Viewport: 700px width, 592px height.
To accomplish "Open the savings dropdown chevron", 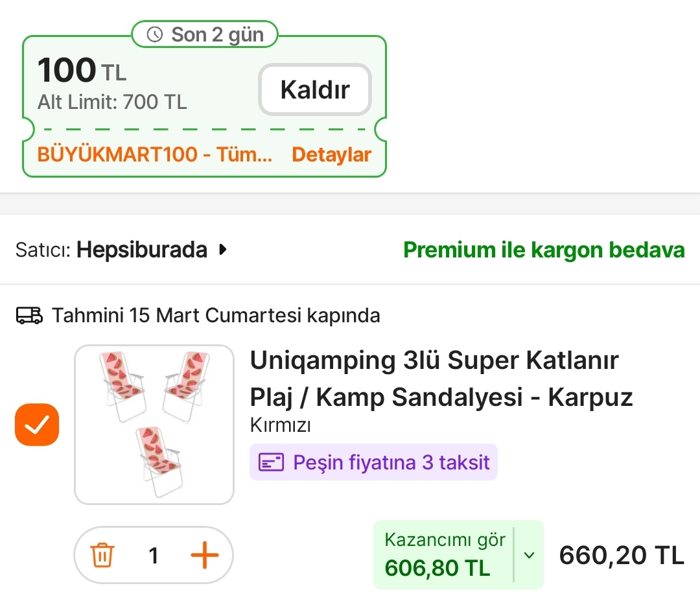I will (529, 555).
